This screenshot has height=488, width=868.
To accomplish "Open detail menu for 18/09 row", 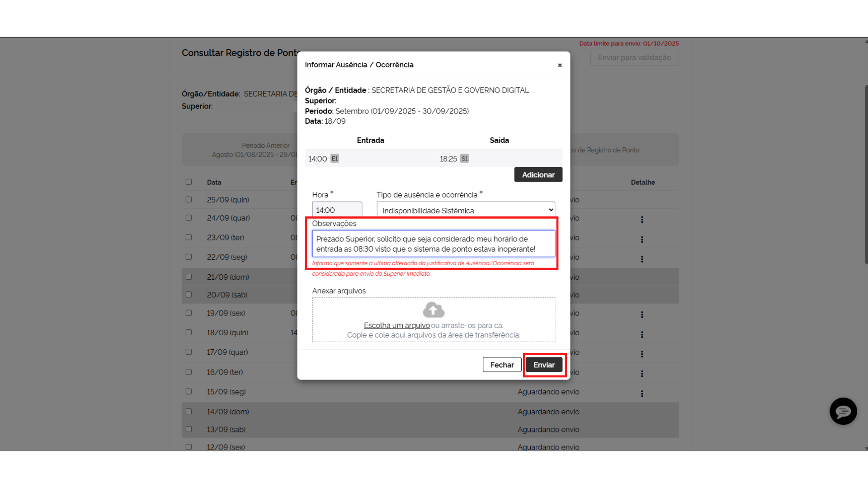I will click(x=642, y=334).
